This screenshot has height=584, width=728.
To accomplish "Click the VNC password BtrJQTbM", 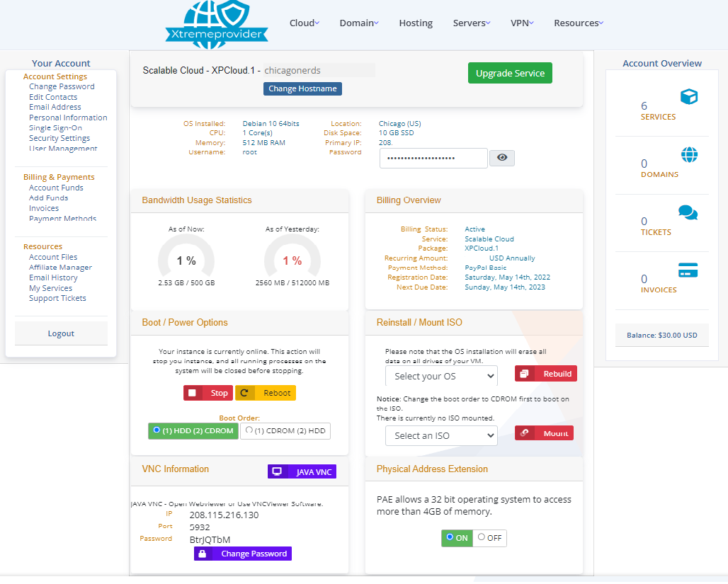I will tap(210, 540).
